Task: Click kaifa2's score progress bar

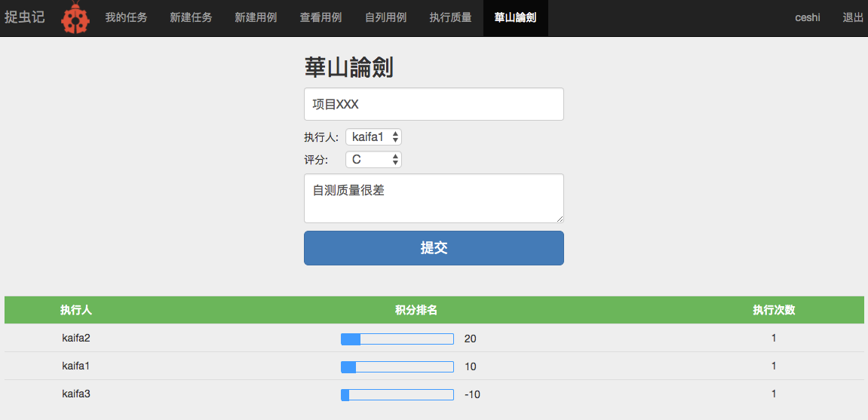Action: pyautogui.click(x=397, y=339)
